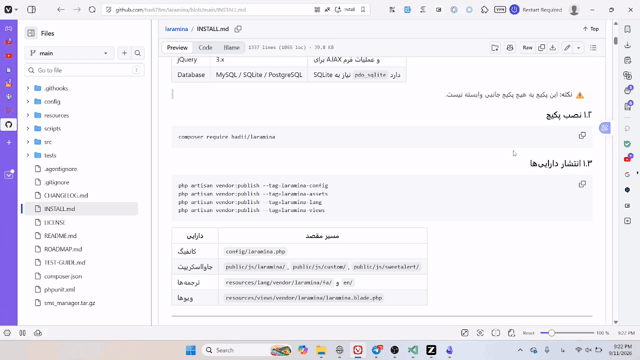Expand the src folder
640x360 pixels.
pos(28,142)
